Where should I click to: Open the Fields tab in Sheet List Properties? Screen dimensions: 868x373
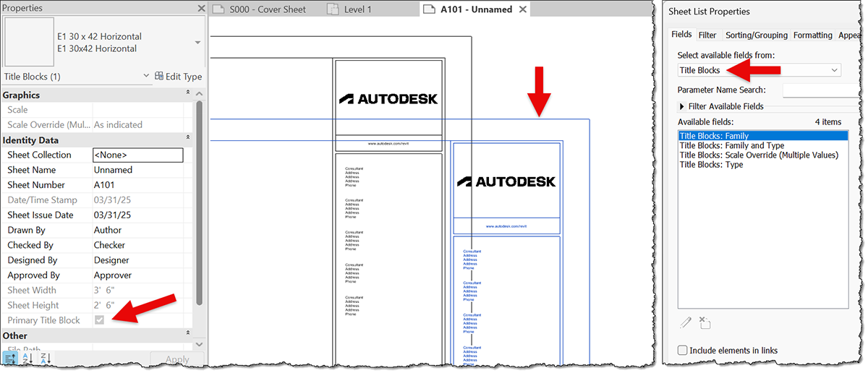[681, 35]
